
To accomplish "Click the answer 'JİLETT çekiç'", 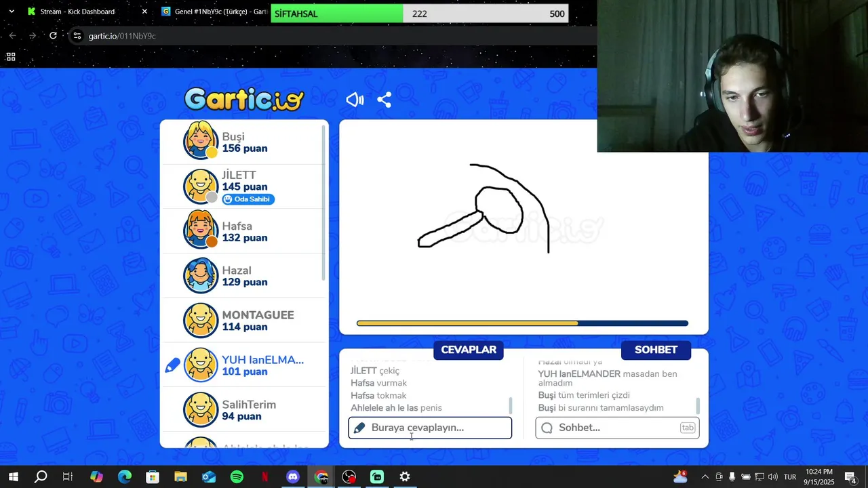I will [x=375, y=371].
